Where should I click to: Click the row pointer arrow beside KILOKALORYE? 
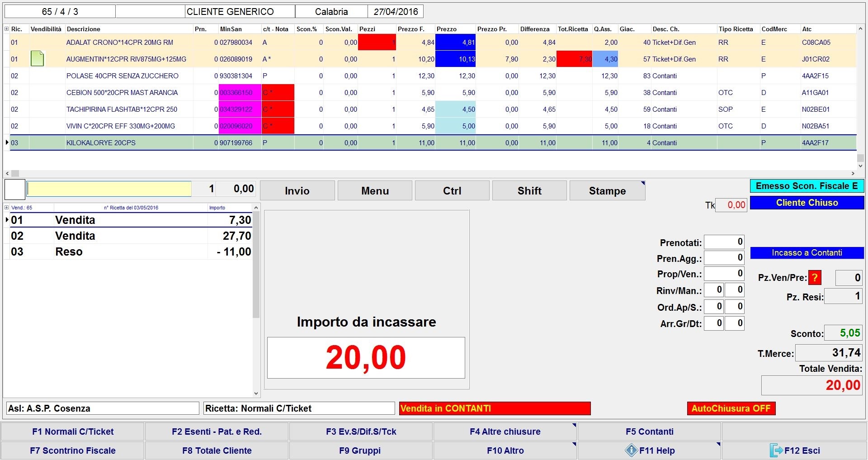pos(7,142)
